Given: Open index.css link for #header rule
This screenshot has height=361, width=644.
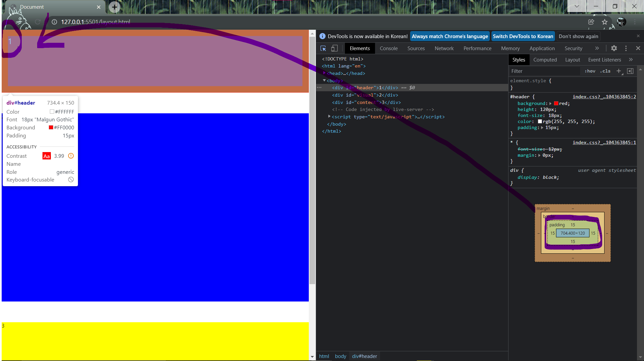Looking at the screenshot, I should click(604, 97).
